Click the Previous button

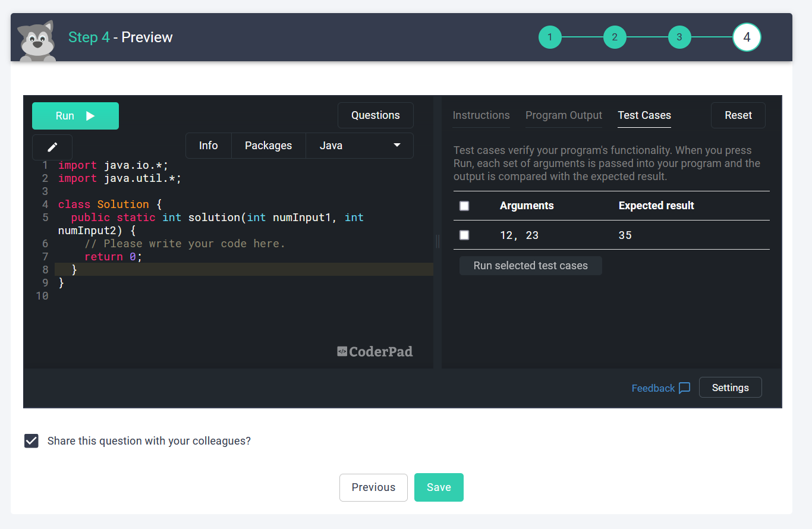[x=373, y=487]
